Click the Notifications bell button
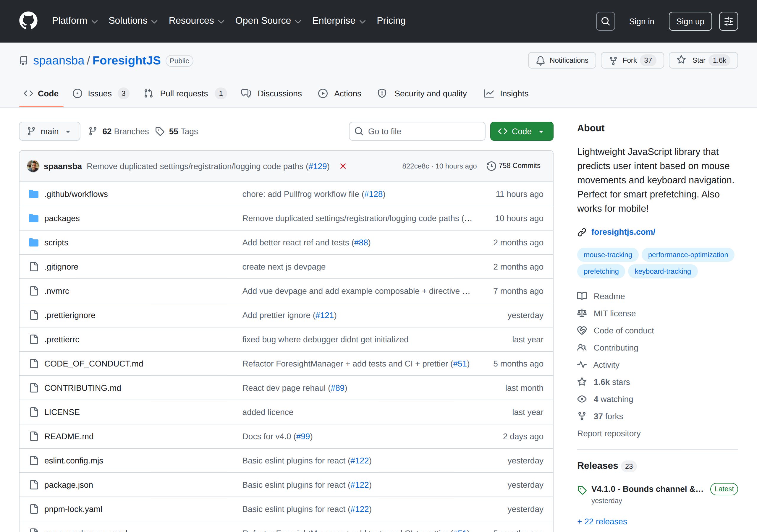 562,60
